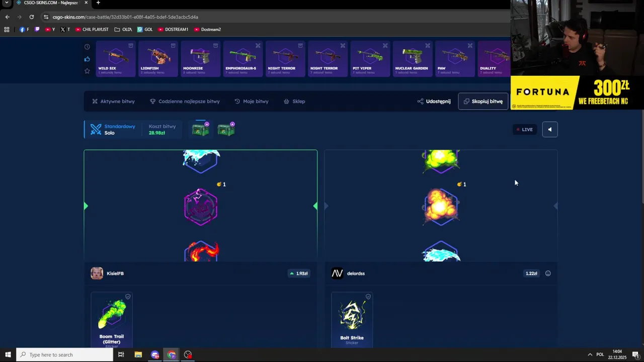Click the second green case in battle
The image size is (644, 362).
coord(226,129)
